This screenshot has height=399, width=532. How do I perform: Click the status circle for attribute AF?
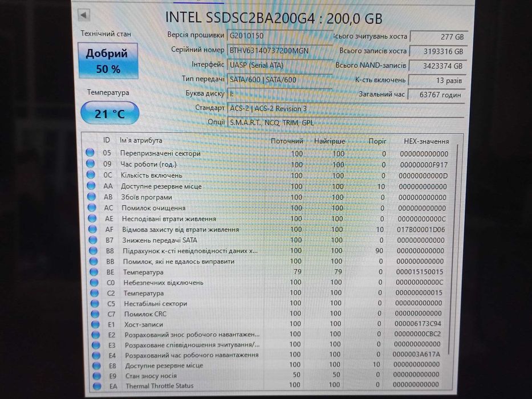[92, 229]
